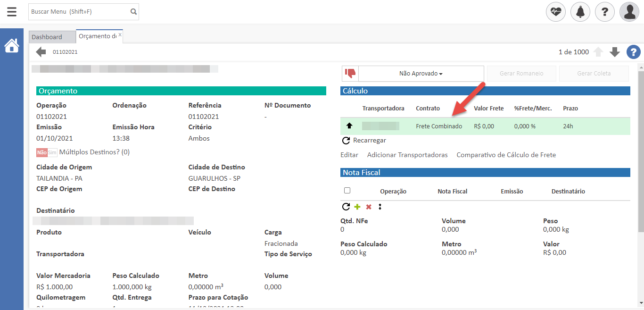The image size is (644, 310).
Task: Click the Home icon in sidebar
Action: tap(12, 46)
